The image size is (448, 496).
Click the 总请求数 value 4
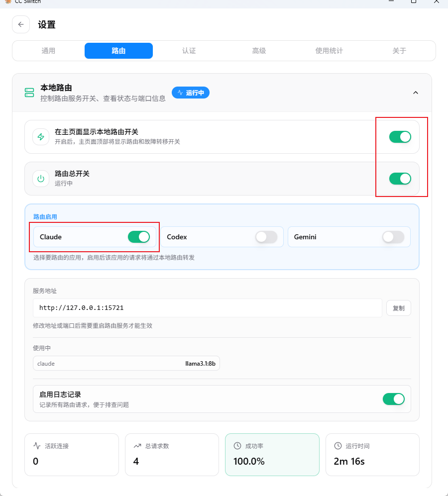(x=136, y=461)
